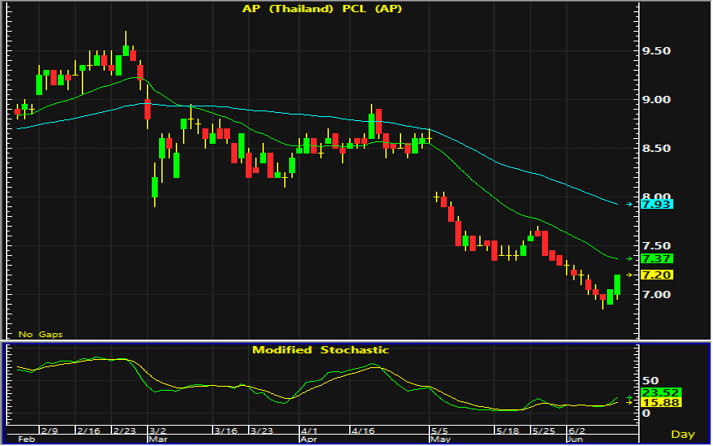Click the Modified Stochastic panel title
Screen dimensions: 713x446
click(321, 350)
